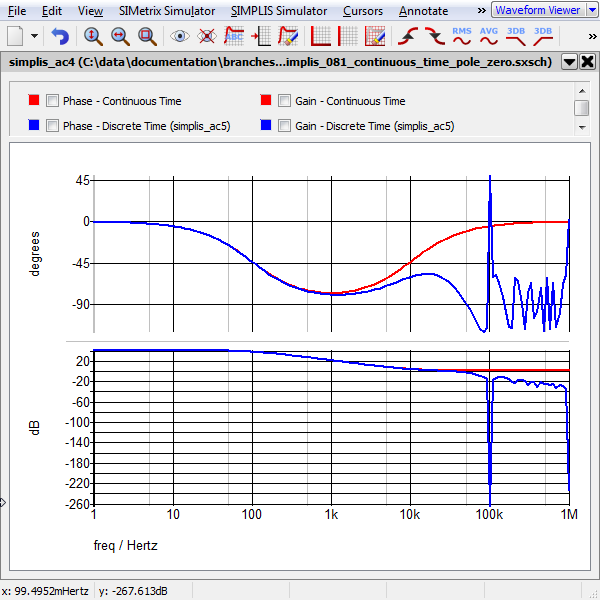
Task: Expand hidden toolbar buttons with chevron
Action: pos(592,36)
